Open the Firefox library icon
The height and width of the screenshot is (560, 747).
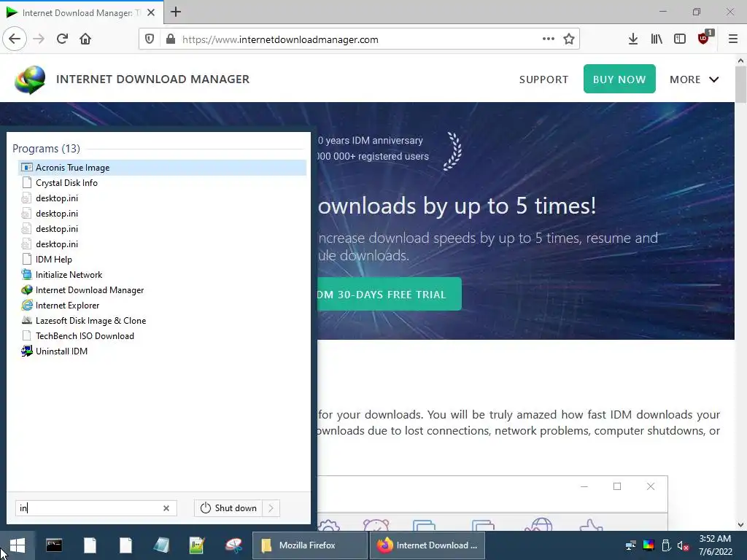point(657,39)
